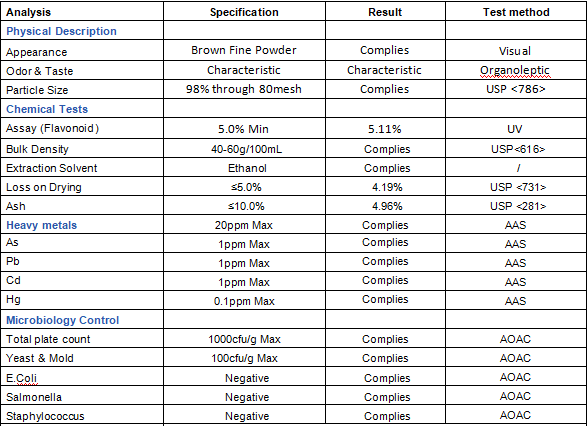Select the 1000cfu/g Max cell

click(244, 339)
